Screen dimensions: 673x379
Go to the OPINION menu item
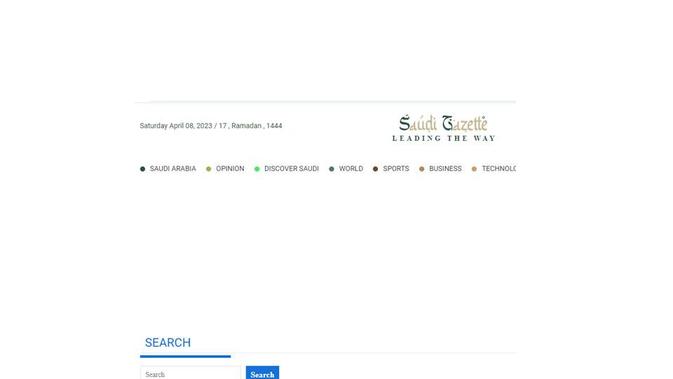pyautogui.click(x=230, y=169)
